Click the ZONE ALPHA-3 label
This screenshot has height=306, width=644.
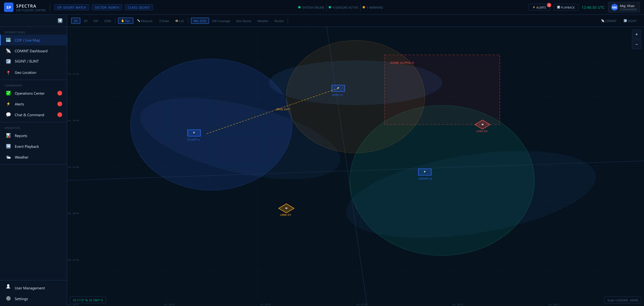tap(402, 63)
